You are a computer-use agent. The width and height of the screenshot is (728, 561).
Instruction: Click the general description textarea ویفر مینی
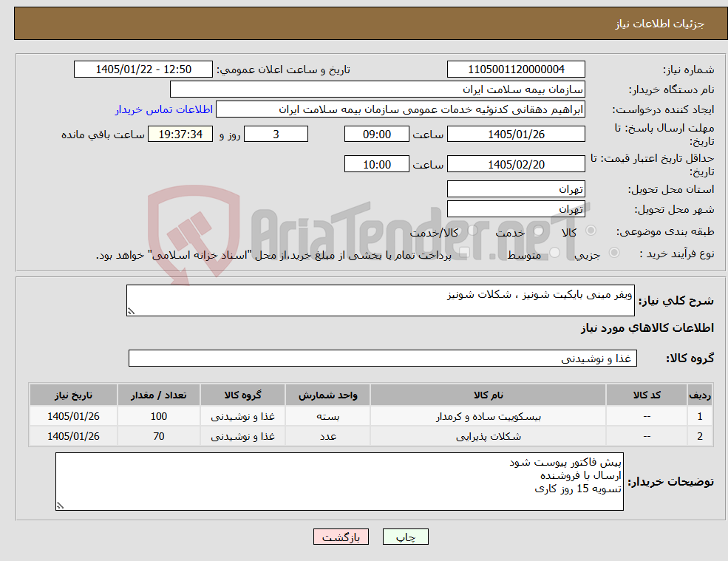click(380, 301)
